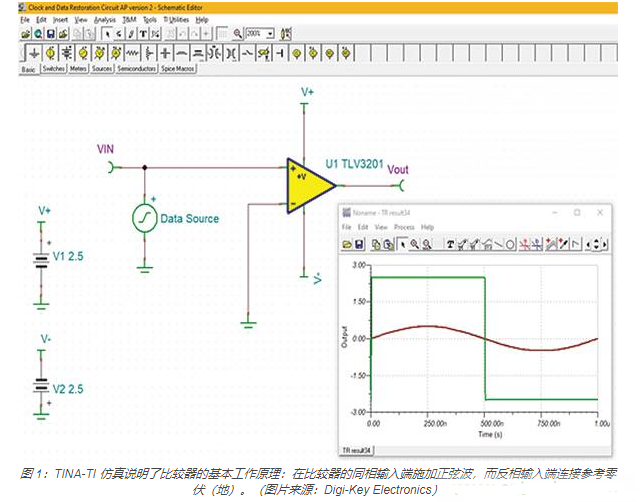This screenshot has width=641, height=502.
Task: Open the 200% zoom level dropdown
Action: pyautogui.click(x=270, y=34)
